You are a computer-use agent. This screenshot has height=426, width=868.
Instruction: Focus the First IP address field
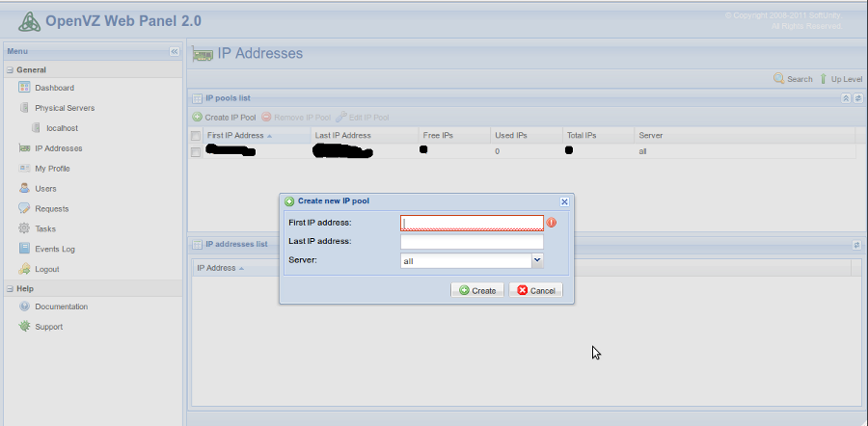(472, 223)
